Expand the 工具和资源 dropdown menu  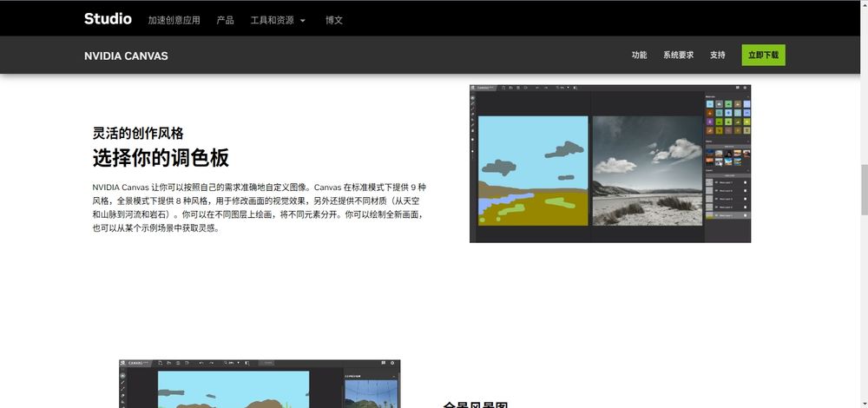278,21
